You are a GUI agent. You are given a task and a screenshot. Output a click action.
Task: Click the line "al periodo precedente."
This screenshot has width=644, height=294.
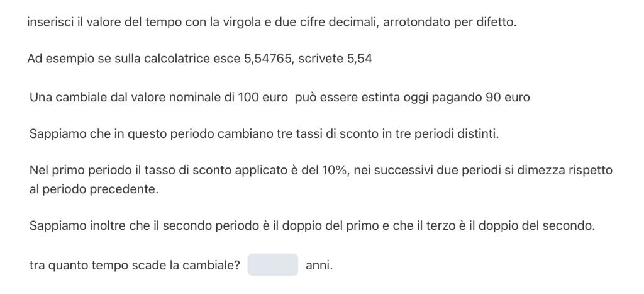tap(94, 189)
